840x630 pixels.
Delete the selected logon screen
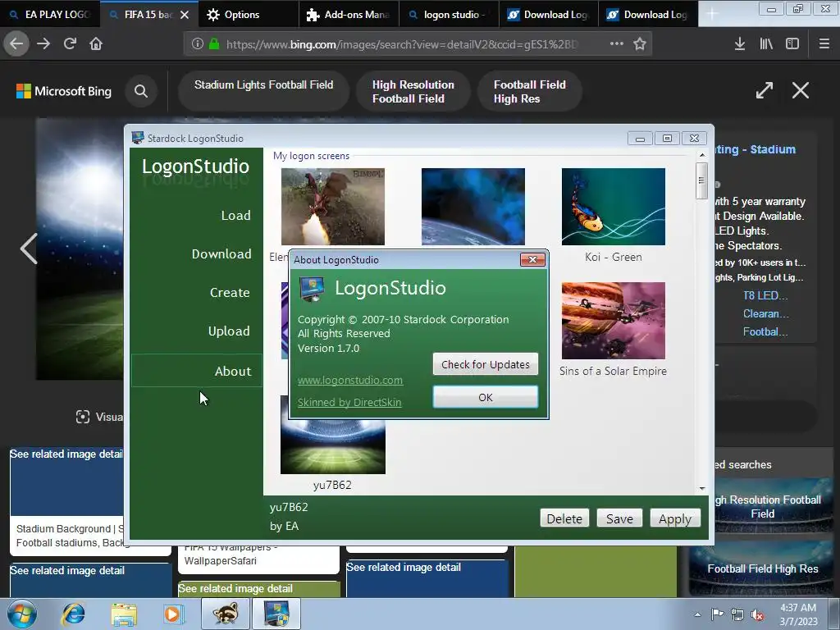[x=564, y=518]
